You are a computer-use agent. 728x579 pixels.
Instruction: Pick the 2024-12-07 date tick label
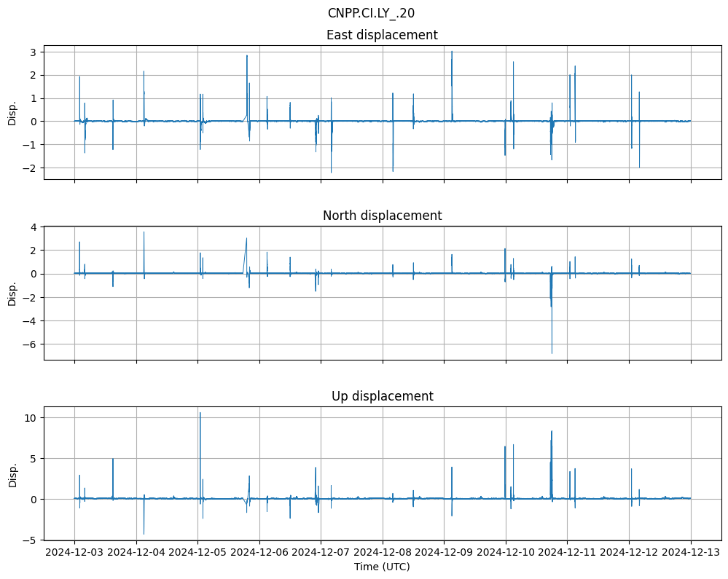(x=321, y=553)
